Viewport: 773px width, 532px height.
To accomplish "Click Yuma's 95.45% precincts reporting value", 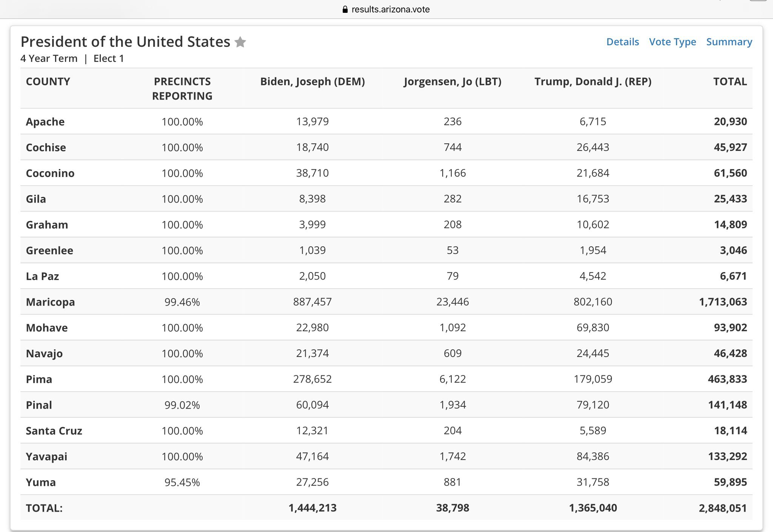I will tap(182, 482).
